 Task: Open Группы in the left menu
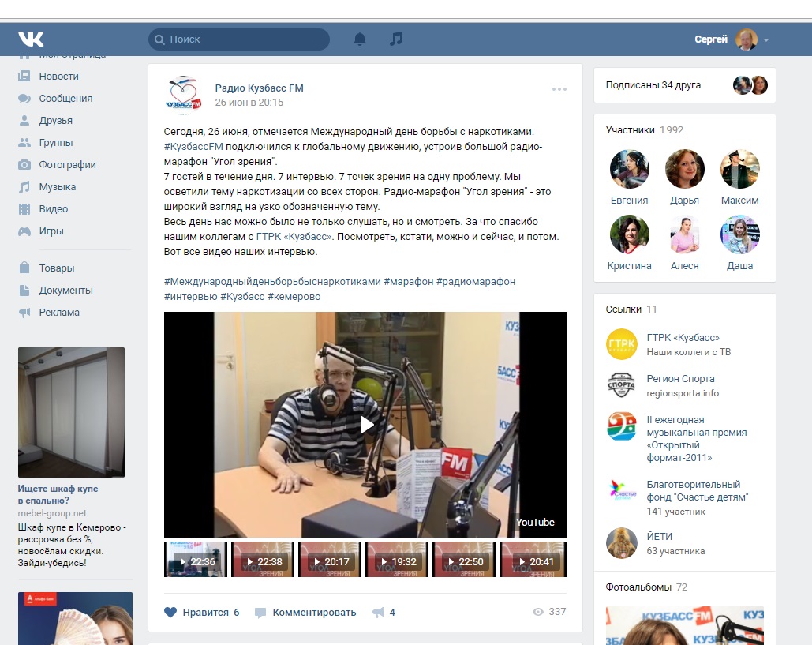(x=56, y=142)
